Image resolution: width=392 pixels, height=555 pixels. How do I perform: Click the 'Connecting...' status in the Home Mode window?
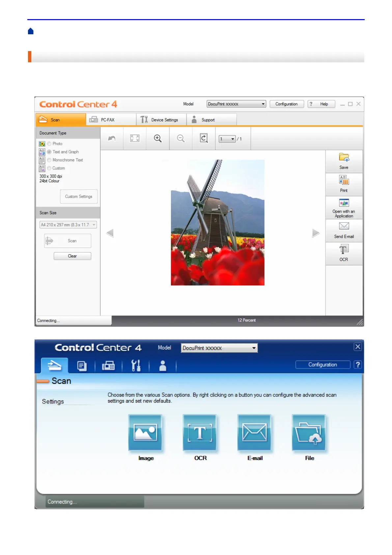(x=48, y=321)
